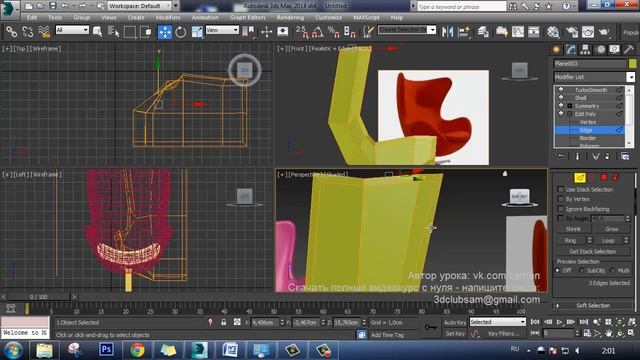Select the Multi preview selection radio

coord(612,270)
